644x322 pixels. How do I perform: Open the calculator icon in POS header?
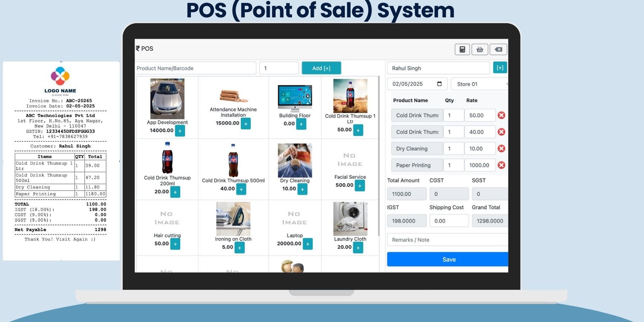462,50
